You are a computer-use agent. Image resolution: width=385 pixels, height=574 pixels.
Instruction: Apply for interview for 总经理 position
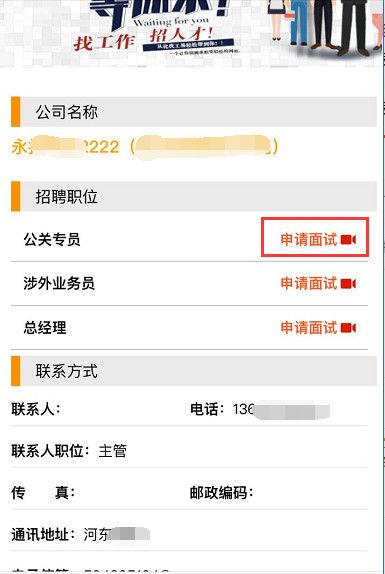pos(309,328)
